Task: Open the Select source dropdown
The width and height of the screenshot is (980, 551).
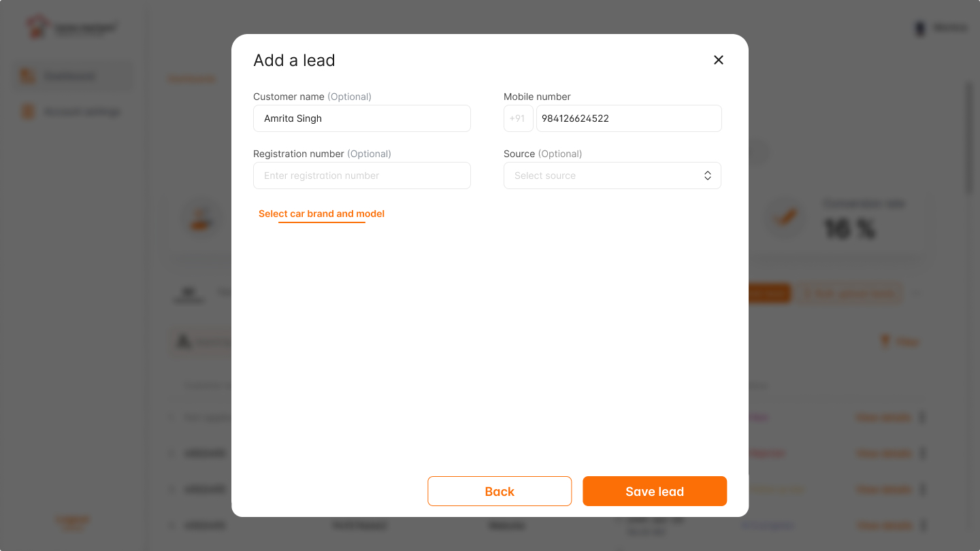Action: coord(612,176)
